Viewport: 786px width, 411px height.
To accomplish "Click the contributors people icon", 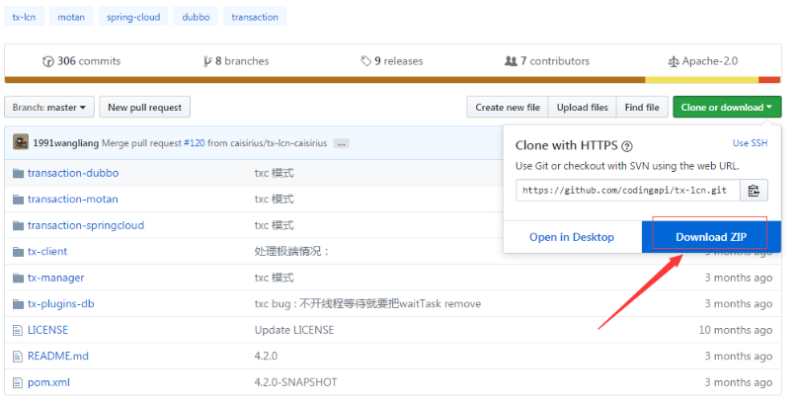I will pyautogui.click(x=511, y=61).
